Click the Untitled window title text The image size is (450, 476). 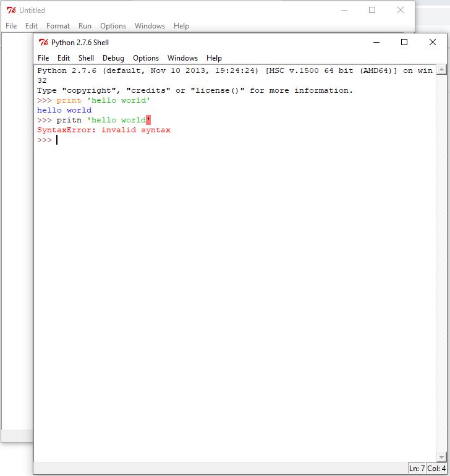[x=32, y=11]
